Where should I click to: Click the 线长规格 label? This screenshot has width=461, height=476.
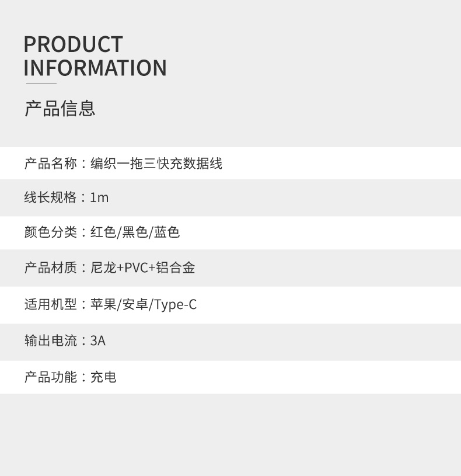50,197
